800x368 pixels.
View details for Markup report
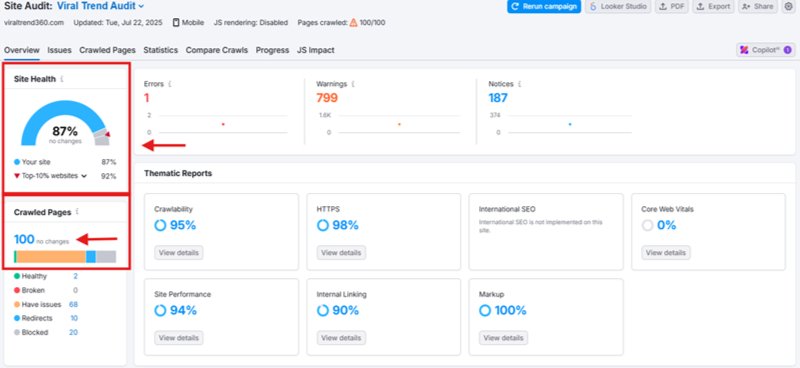[504, 338]
